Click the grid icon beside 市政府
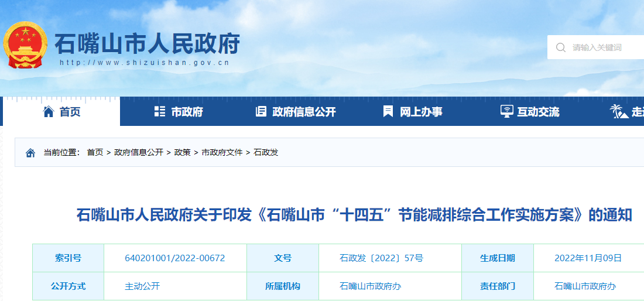 coord(159,111)
